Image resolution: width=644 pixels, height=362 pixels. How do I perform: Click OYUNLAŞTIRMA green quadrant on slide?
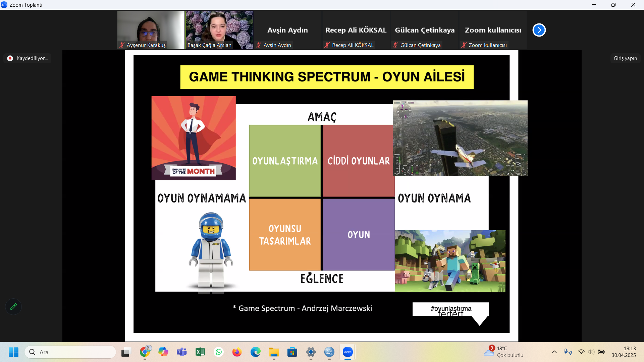tap(285, 161)
